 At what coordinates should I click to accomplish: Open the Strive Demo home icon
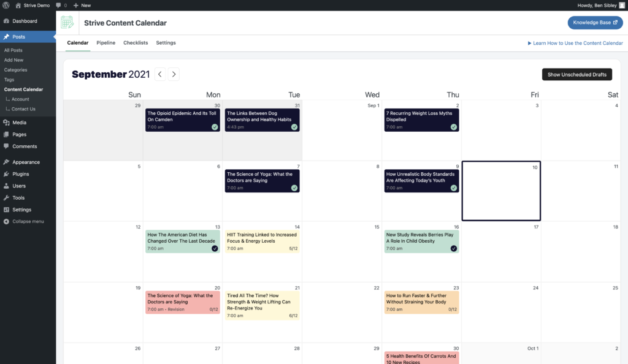(x=18, y=5)
